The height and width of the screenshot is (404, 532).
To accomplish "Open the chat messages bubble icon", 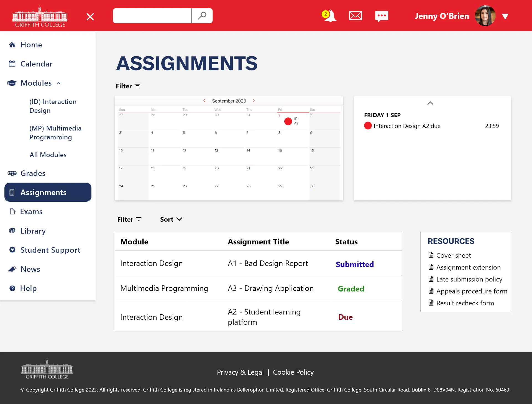I will tap(382, 16).
